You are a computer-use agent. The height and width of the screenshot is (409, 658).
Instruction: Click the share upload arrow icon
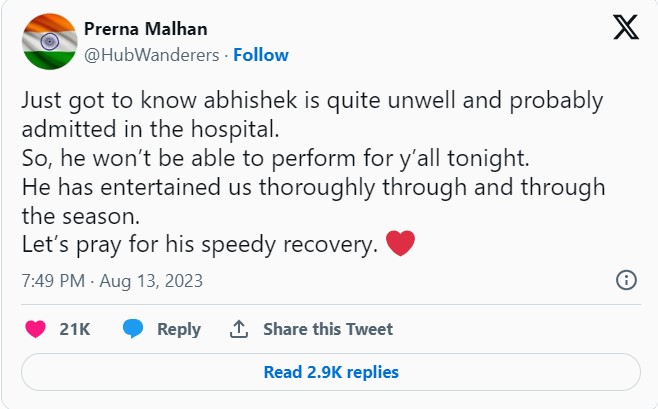(239, 329)
